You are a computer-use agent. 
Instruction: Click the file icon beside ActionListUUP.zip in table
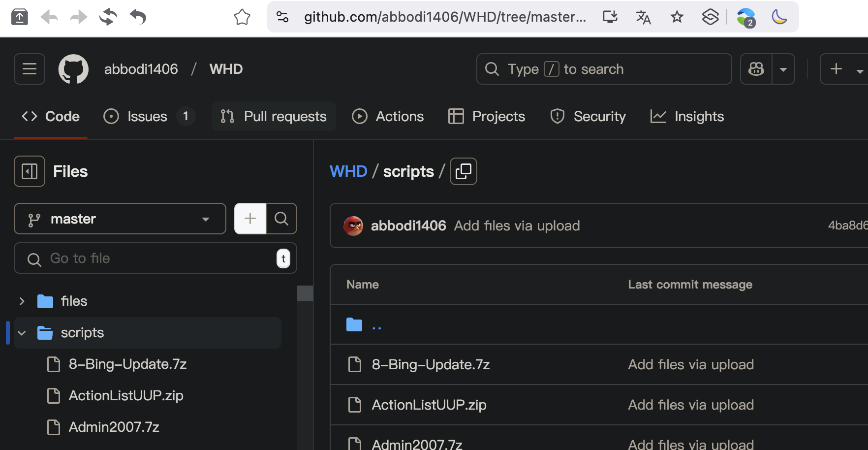click(354, 405)
